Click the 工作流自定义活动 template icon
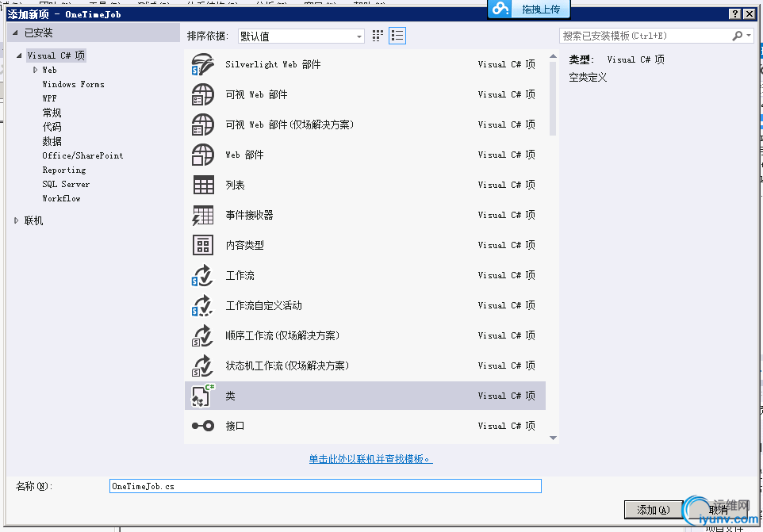 coord(202,305)
